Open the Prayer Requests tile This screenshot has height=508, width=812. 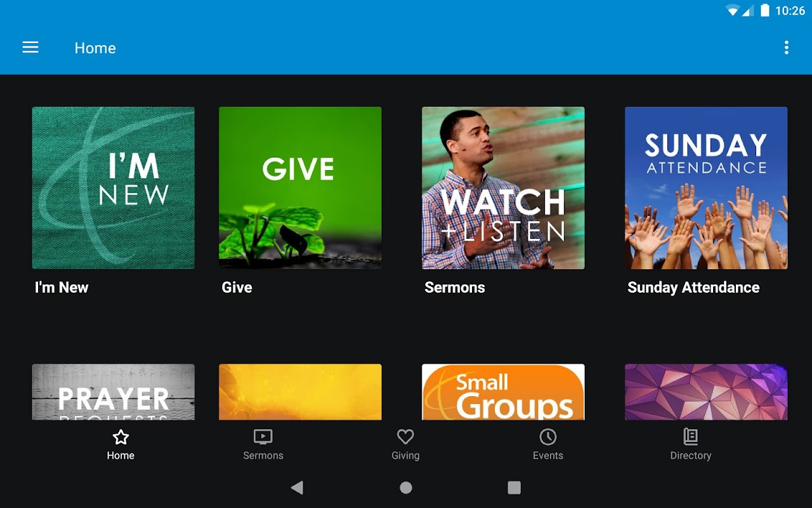(x=114, y=392)
